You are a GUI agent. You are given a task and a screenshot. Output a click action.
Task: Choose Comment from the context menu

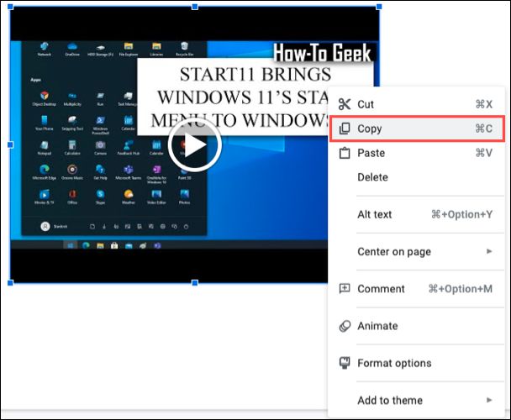(x=417, y=289)
